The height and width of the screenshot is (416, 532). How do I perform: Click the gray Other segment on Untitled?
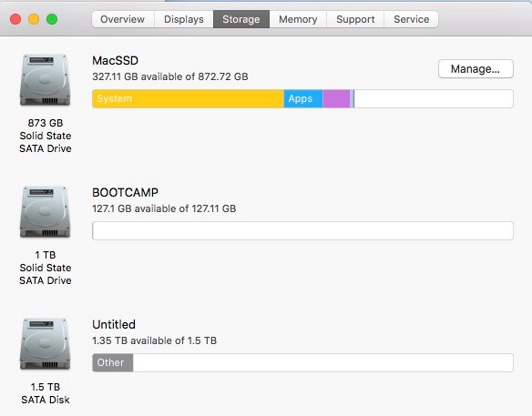113,363
